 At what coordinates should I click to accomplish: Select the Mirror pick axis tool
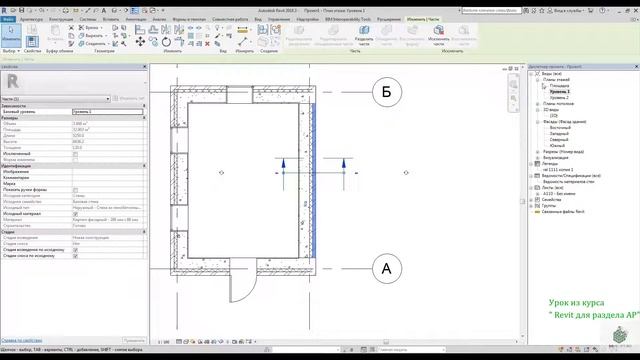tap(166, 29)
